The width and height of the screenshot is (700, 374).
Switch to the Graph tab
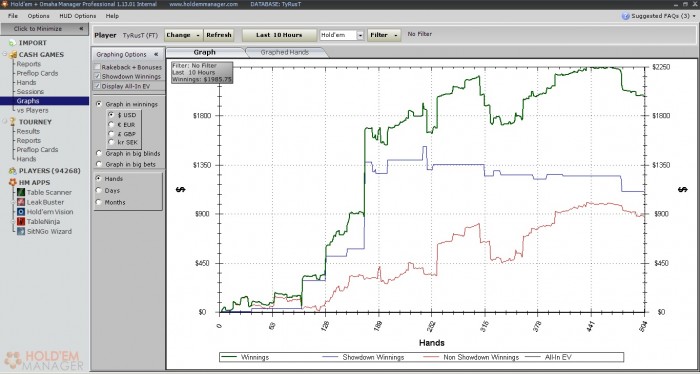tap(205, 52)
